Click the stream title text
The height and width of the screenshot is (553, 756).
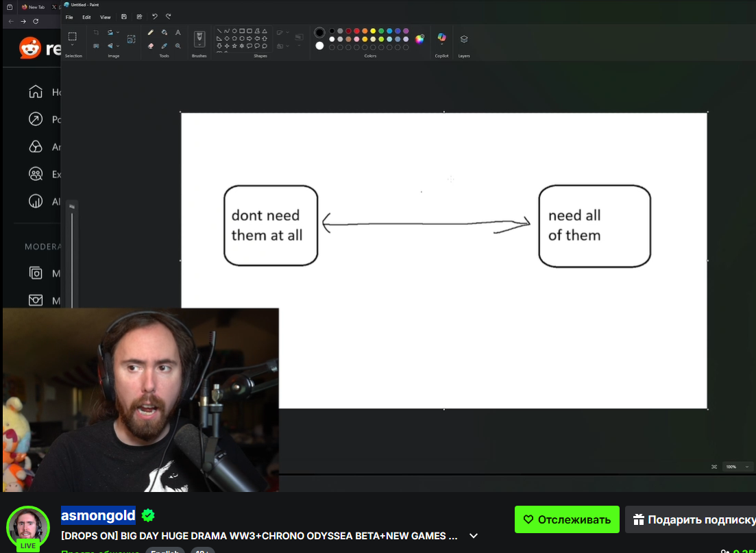pyautogui.click(x=259, y=536)
